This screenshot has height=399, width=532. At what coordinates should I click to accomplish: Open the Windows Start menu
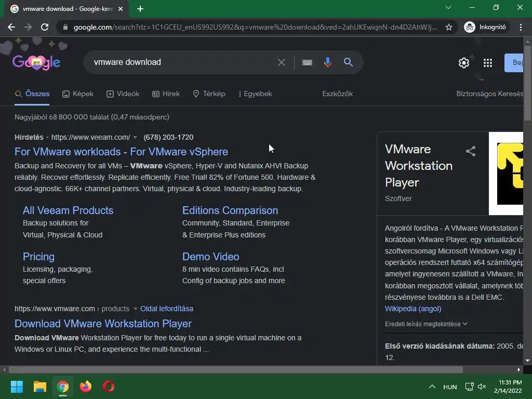tap(17, 387)
